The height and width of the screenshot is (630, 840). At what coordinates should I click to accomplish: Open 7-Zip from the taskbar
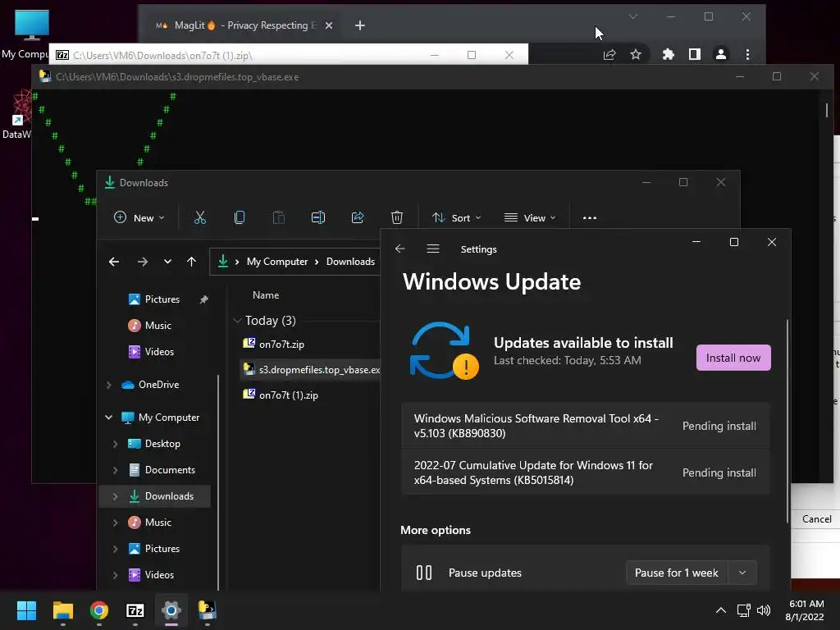[135, 610]
